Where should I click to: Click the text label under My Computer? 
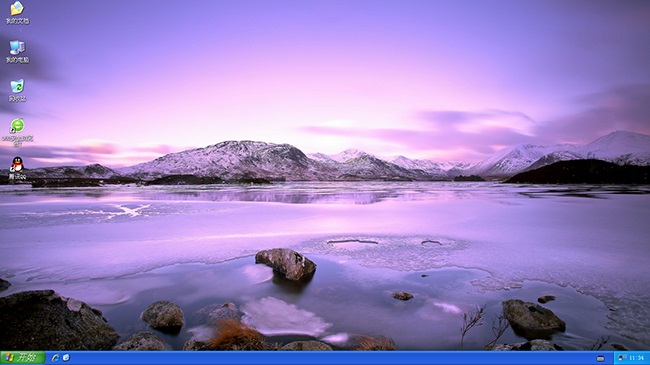click(17, 60)
